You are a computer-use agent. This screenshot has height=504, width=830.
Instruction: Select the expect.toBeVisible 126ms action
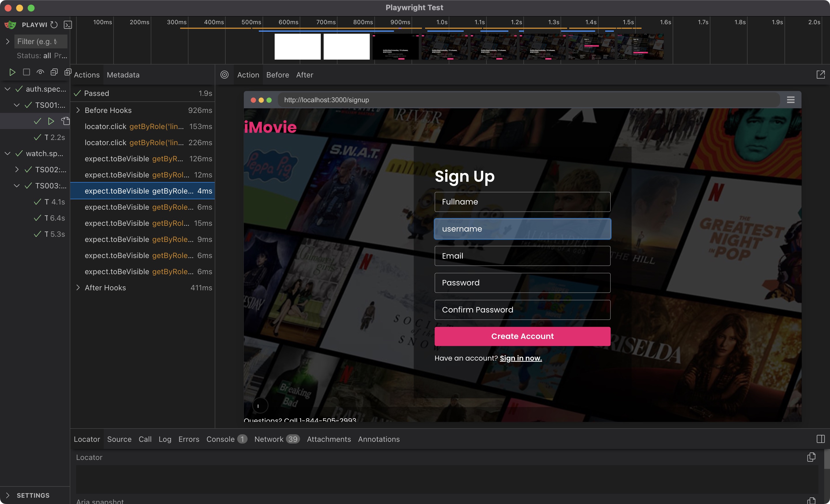pos(142,159)
